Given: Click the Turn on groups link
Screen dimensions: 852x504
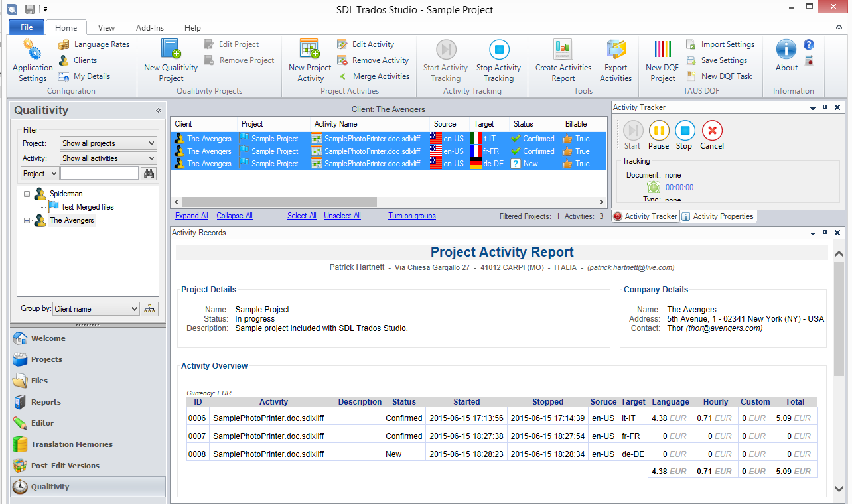Looking at the screenshot, I should (x=412, y=216).
